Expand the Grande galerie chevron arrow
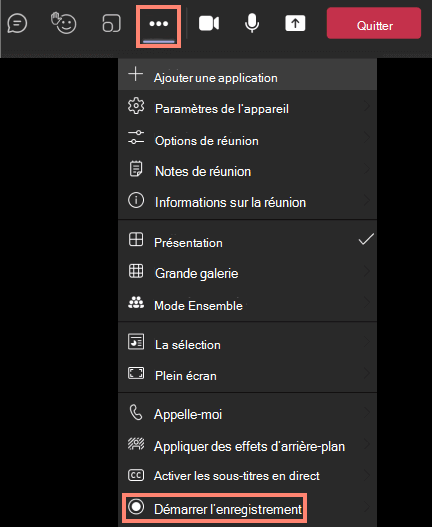432x527 pixels. pyautogui.click(x=367, y=271)
